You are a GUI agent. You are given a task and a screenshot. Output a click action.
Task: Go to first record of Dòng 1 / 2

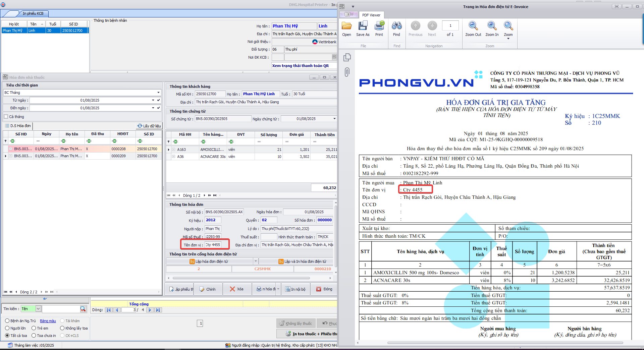pos(168,195)
